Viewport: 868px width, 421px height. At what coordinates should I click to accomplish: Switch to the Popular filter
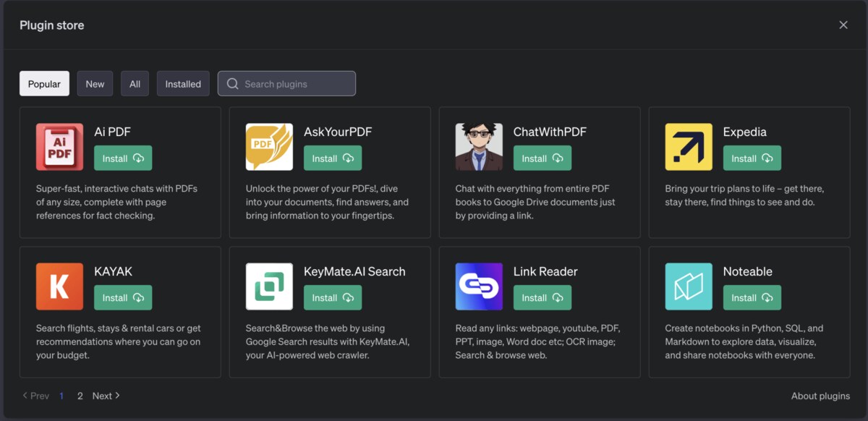(44, 83)
